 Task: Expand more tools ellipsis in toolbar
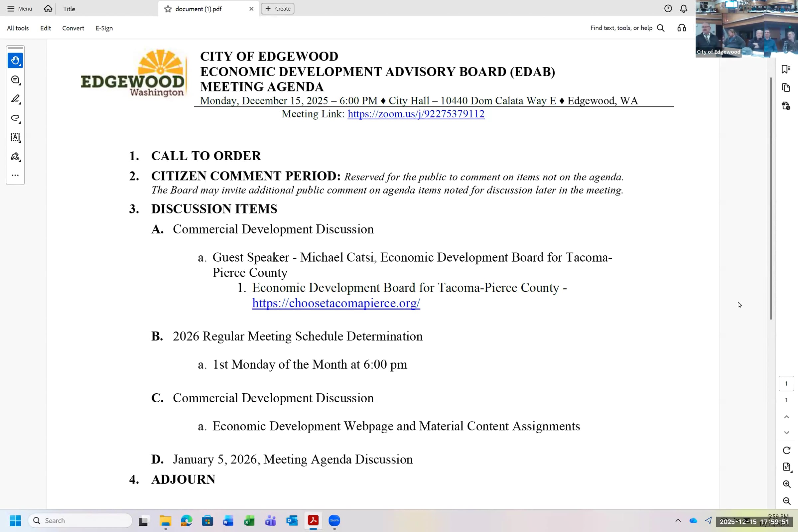point(15,176)
